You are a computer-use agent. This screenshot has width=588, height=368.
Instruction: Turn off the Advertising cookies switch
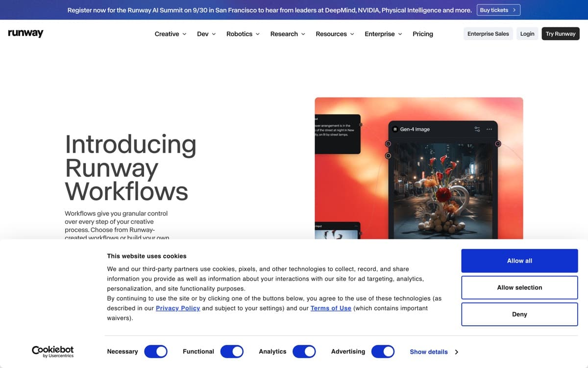click(x=383, y=351)
